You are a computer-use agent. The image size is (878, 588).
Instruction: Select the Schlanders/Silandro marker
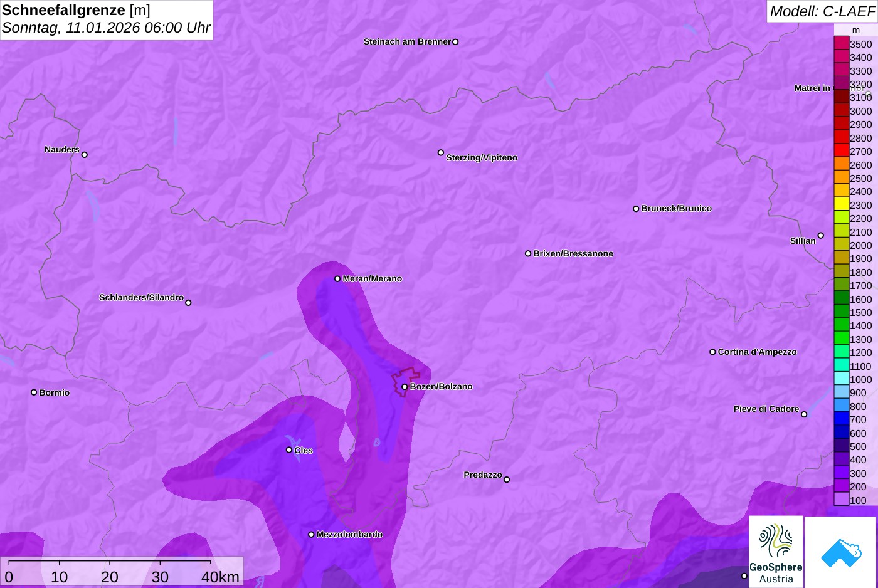188,303
